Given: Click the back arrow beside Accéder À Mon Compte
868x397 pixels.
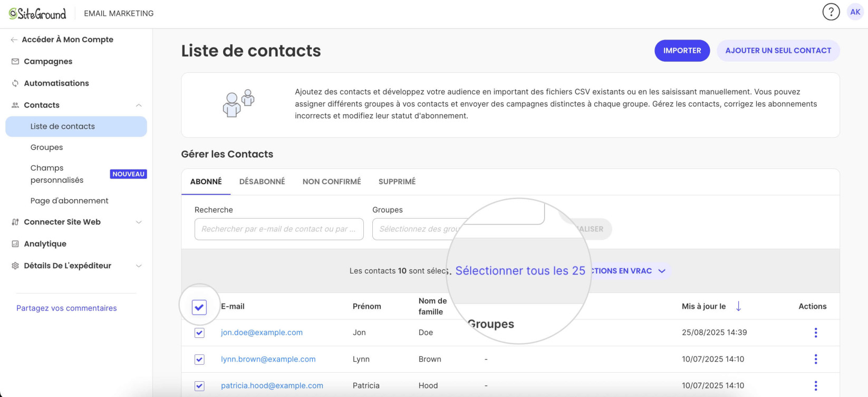Looking at the screenshot, I should 14,40.
